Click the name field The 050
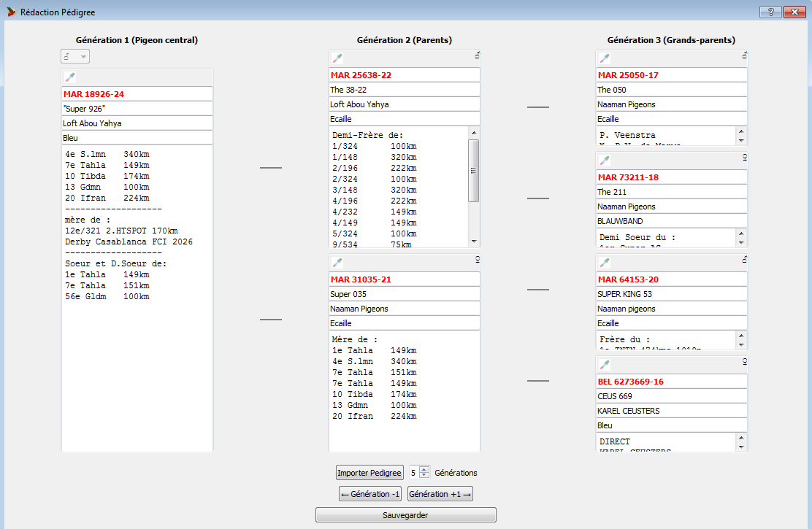812x529 pixels. pos(672,90)
